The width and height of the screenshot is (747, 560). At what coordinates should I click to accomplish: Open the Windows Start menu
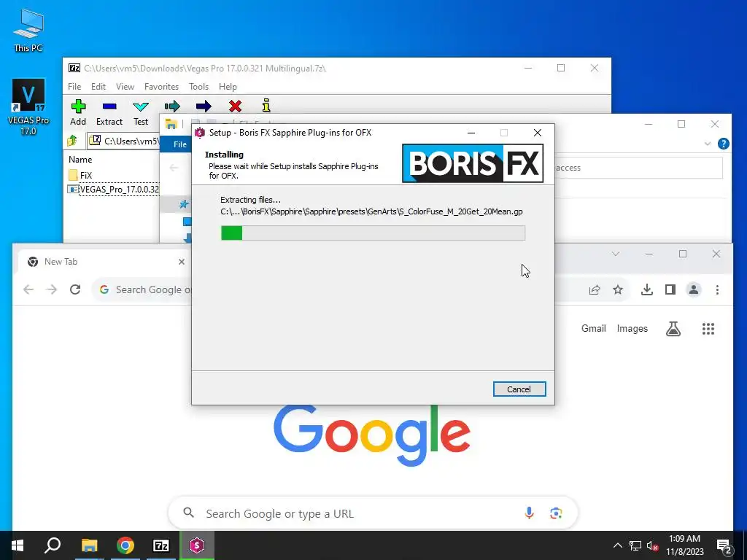[x=18, y=545]
